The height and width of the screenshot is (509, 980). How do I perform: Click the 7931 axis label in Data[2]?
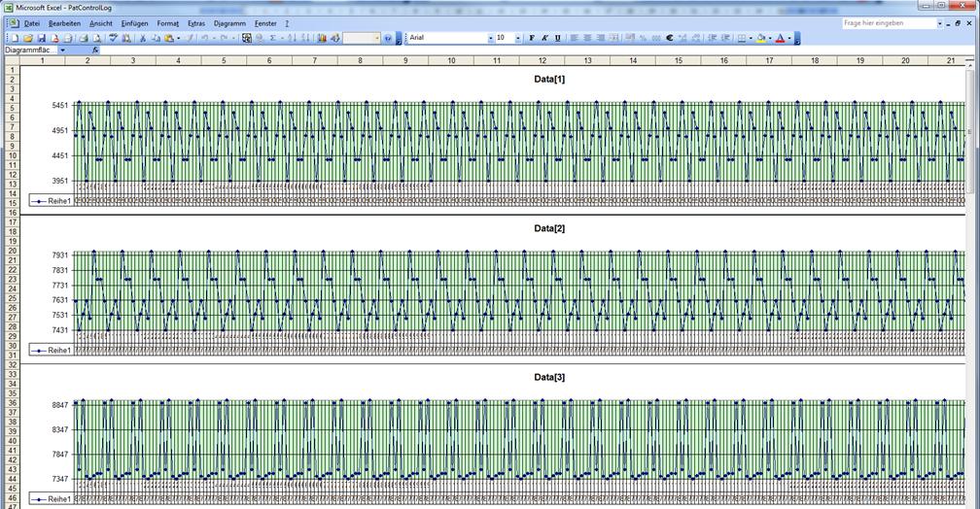[x=60, y=255]
